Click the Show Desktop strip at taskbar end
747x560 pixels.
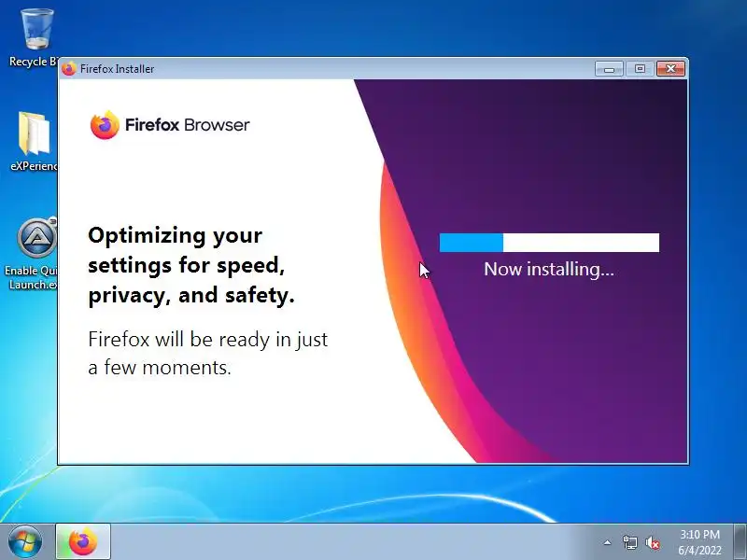coord(740,542)
